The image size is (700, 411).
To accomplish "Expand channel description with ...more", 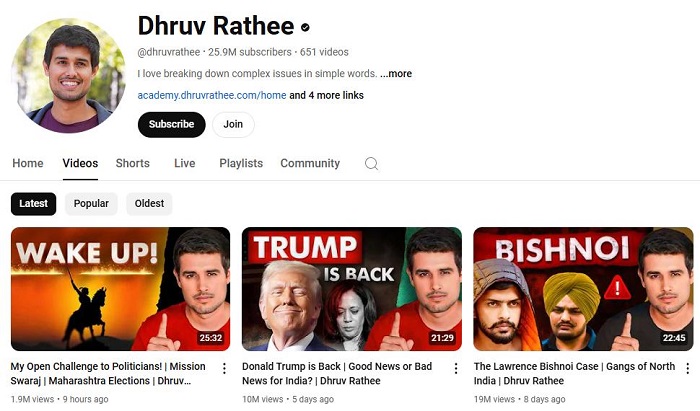I will click(x=396, y=74).
